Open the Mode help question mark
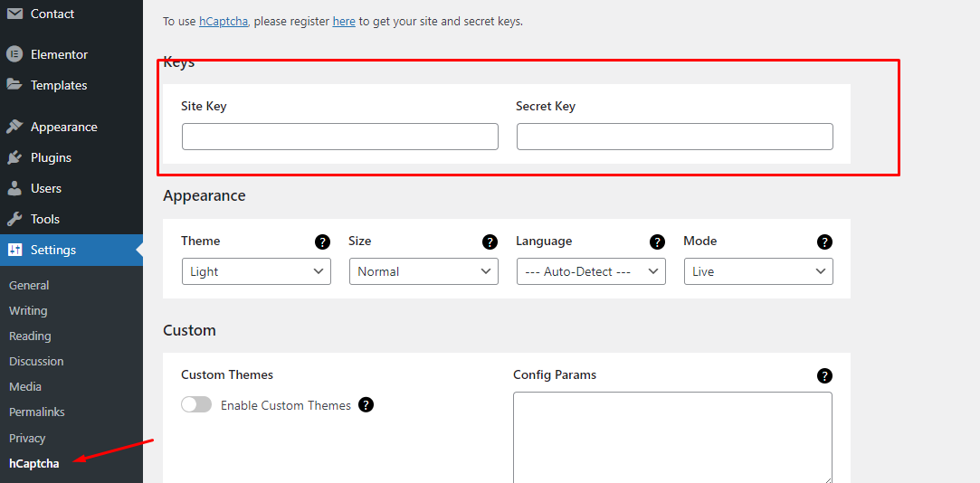The image size is (980, 483). (824, 241)
